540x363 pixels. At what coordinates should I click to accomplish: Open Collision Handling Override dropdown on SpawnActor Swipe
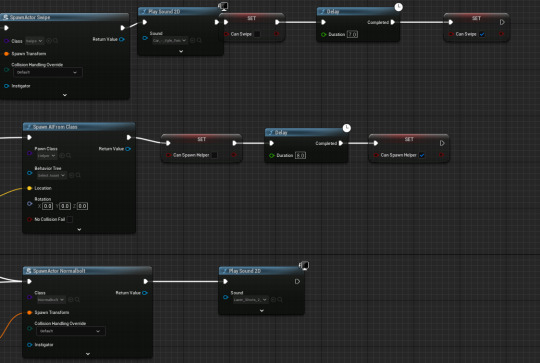click(48, 72)
